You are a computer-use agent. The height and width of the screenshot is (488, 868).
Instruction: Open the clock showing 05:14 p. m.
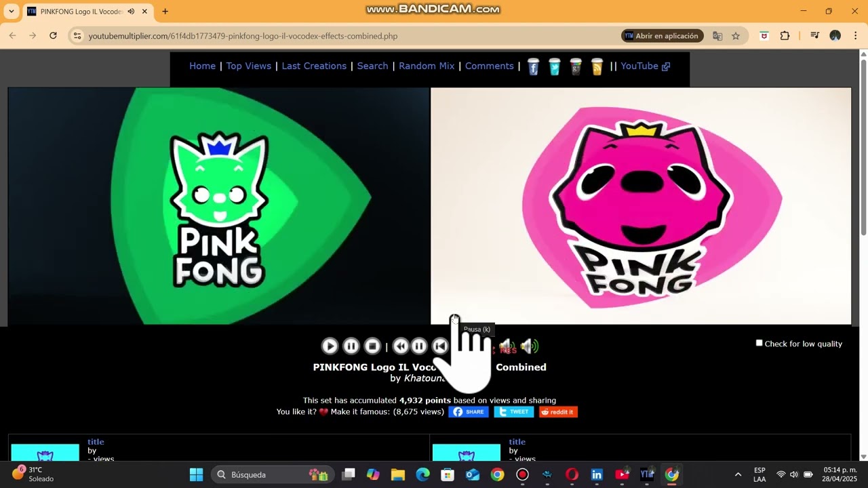[840, 474]
